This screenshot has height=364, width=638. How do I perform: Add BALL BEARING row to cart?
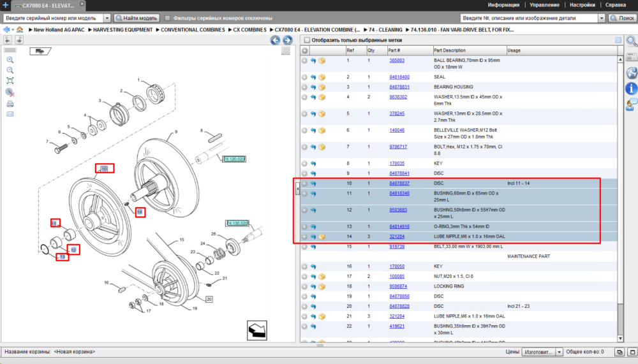tap(304, 61)
